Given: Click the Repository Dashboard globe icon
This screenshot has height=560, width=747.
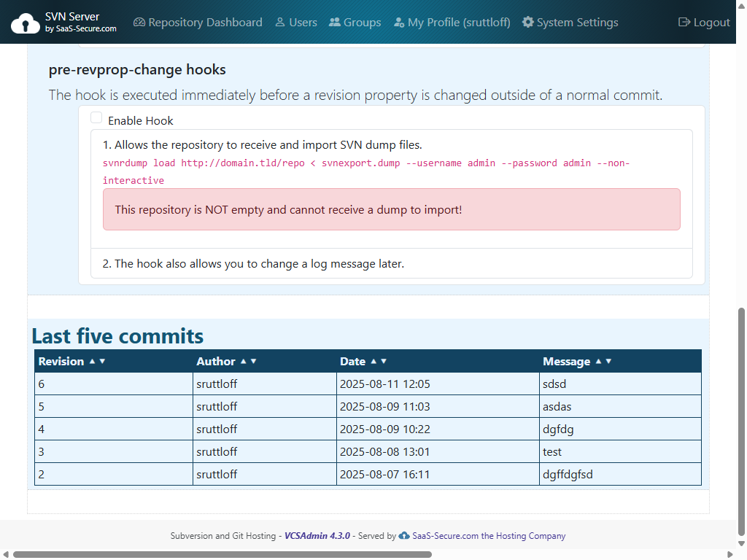Looking at the screenshot, I should (139, 22).
